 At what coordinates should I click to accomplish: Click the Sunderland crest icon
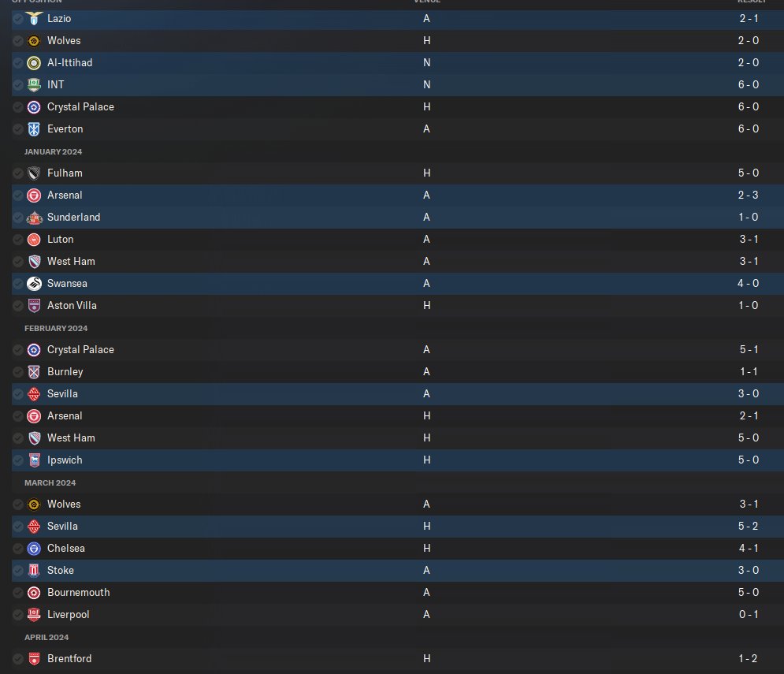pos(34,217)
